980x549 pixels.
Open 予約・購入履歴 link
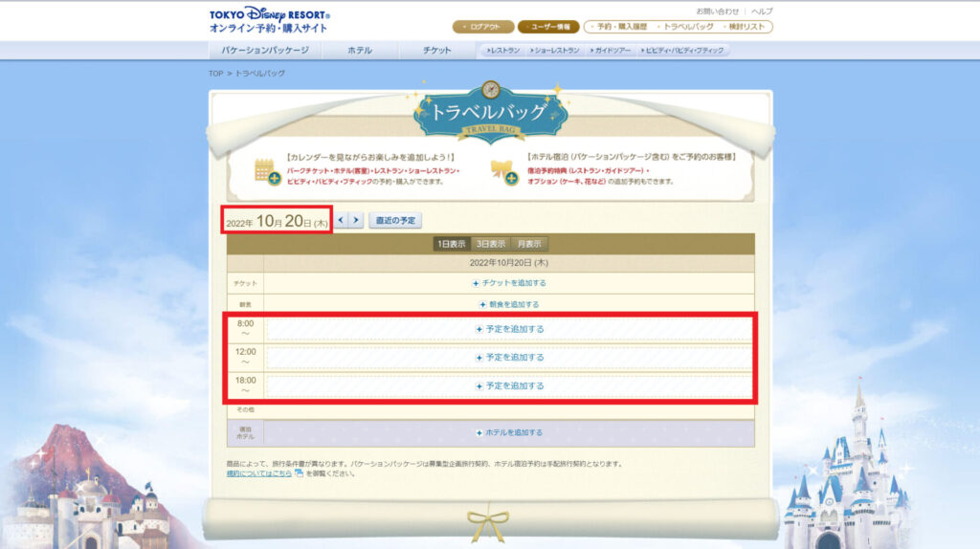pyautogui.click(x=620, y=27)
